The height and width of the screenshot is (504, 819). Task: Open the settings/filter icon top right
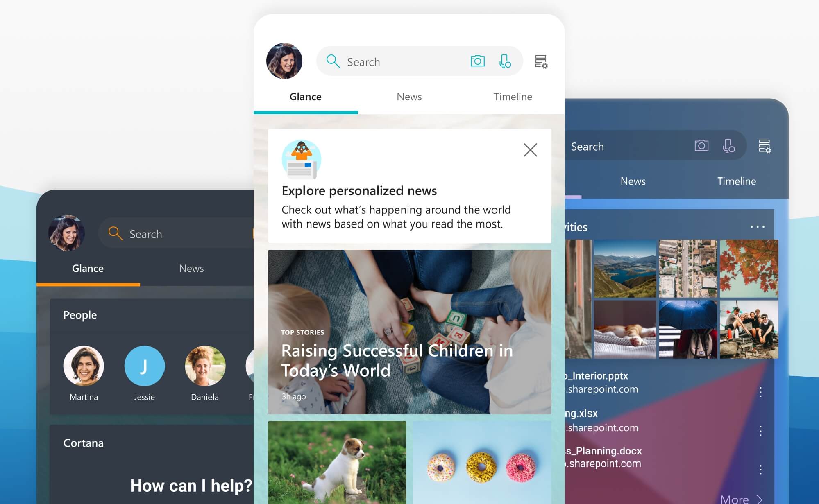click(539, 61)
